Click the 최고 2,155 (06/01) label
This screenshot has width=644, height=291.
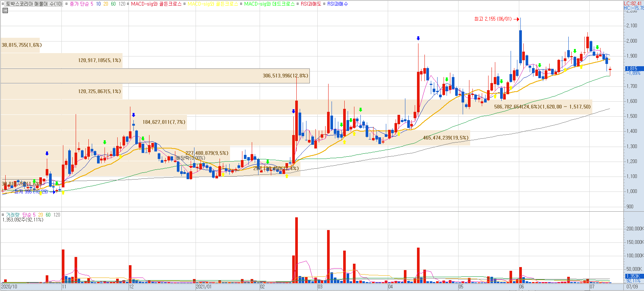493,19
